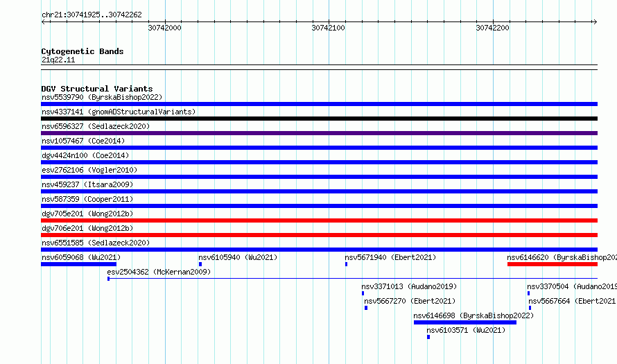Click the 30742000 ruler position label

tap(164, 28)
